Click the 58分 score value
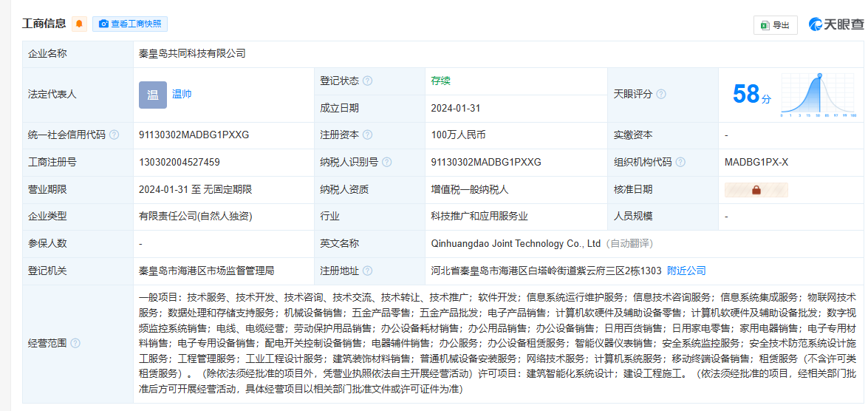Viewport: 868px width, 411px height. (x=751, y=94)
